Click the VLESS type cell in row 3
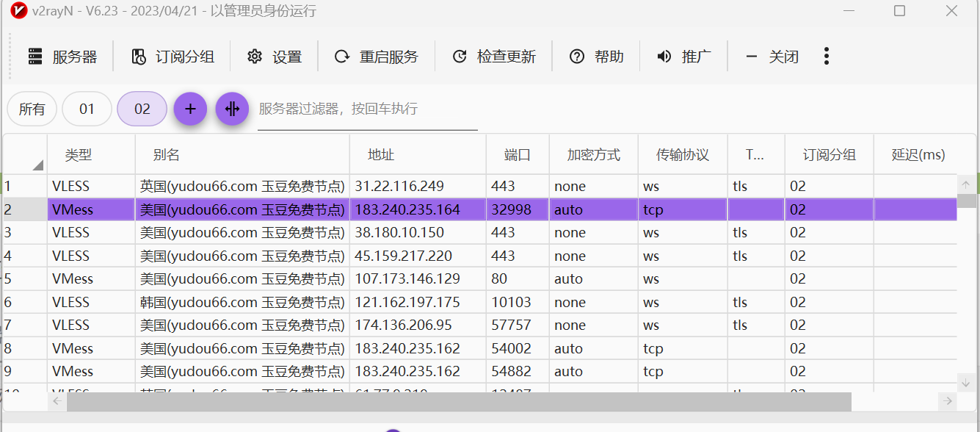The height and width of the screenshot is (432, 980). coord(91,233)
